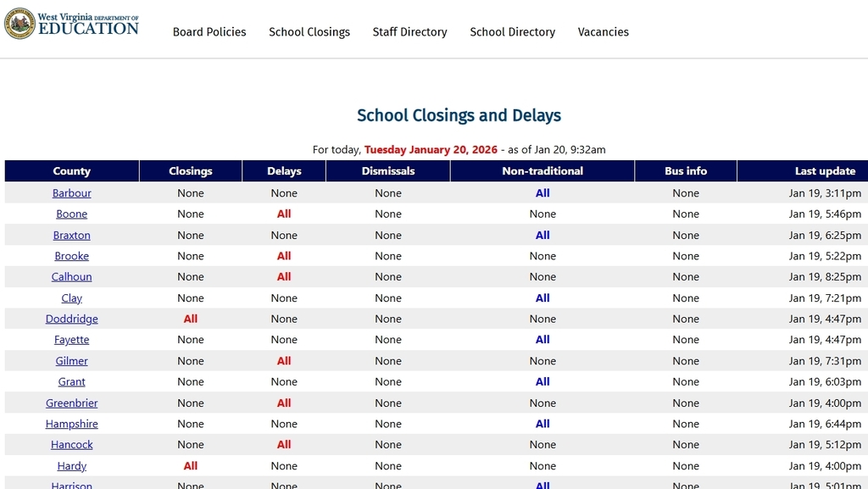View the Vacancies page
This screenshot has height=489, width=868.
pos(603,32)
